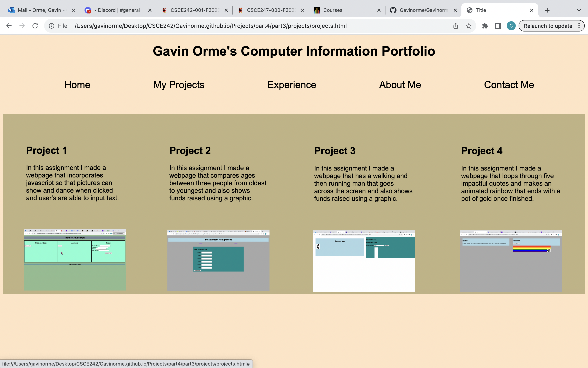Close the Mail tab
Viewport: 588px width, 368px height.
73,10
